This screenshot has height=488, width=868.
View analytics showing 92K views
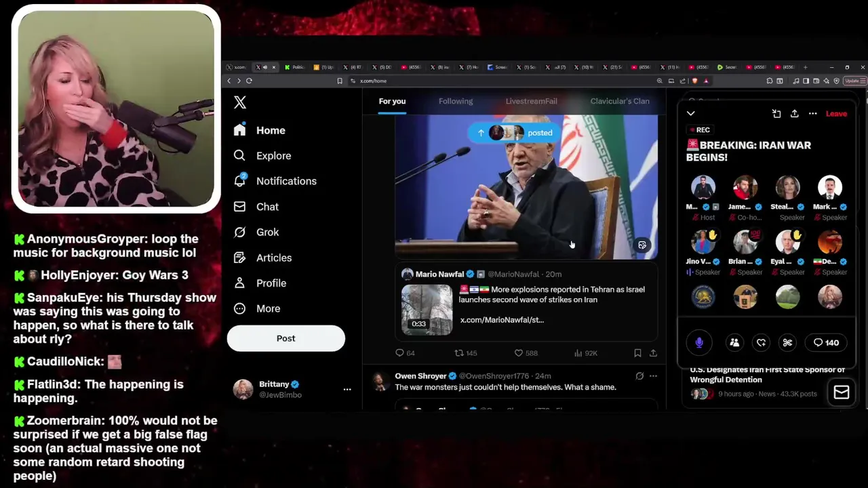point(585,353)
